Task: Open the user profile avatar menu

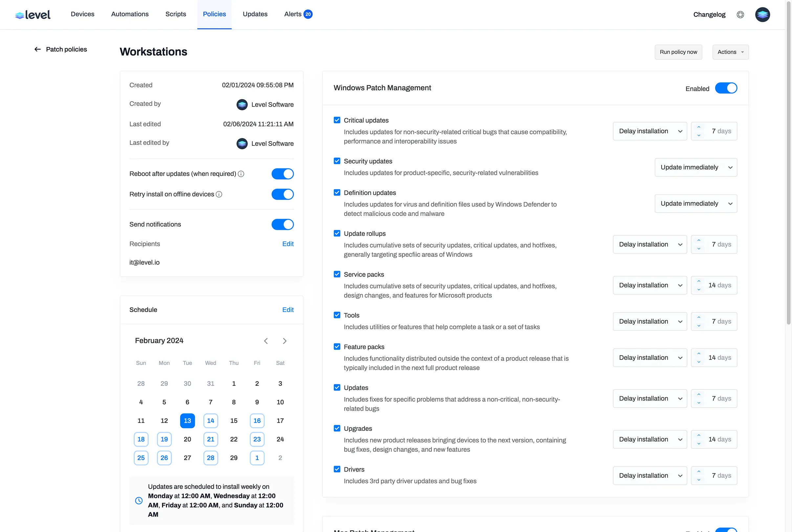Action: pyautogui.click(x=762, y=14)
